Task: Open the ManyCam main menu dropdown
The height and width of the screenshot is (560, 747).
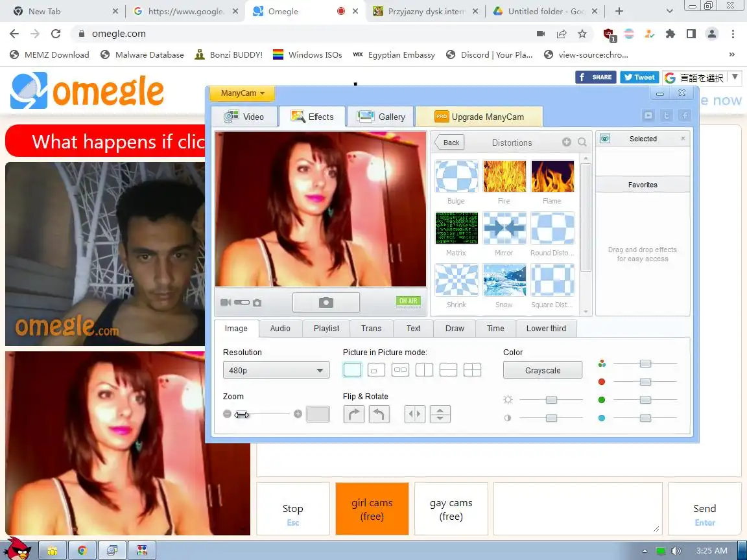Action: [x=241, y=93]
